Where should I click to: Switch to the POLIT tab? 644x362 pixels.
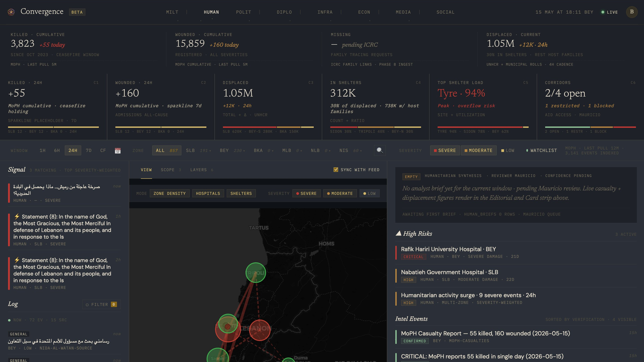pyautogui.click(x=244, y=12)
